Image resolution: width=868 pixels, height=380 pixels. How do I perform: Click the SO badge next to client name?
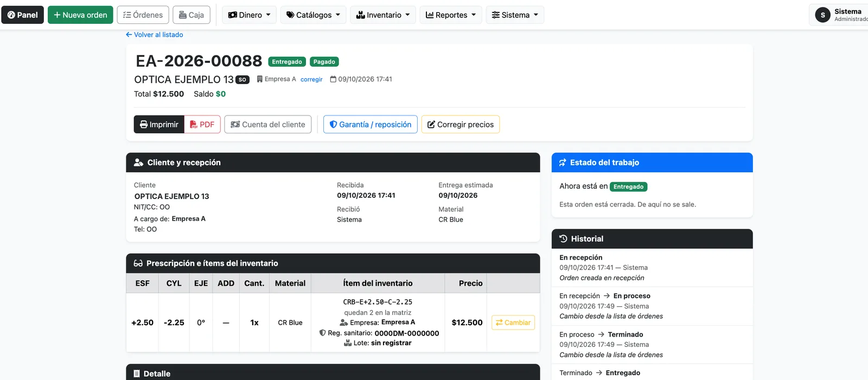pyautogui.click(x=242, y=80)
